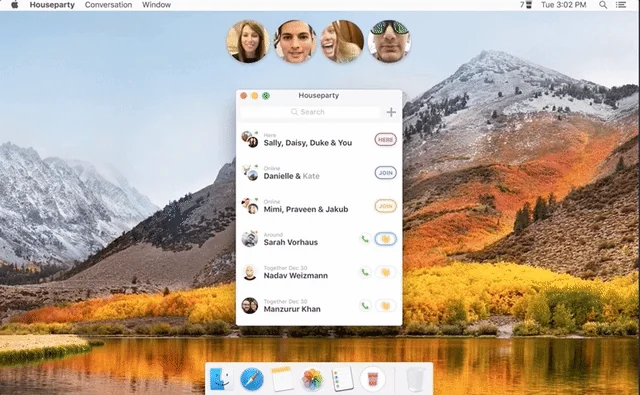Open Houseparty cup icon in Dock
The height and width of the screenshot is (395, 640).
[x=373, y=379]
